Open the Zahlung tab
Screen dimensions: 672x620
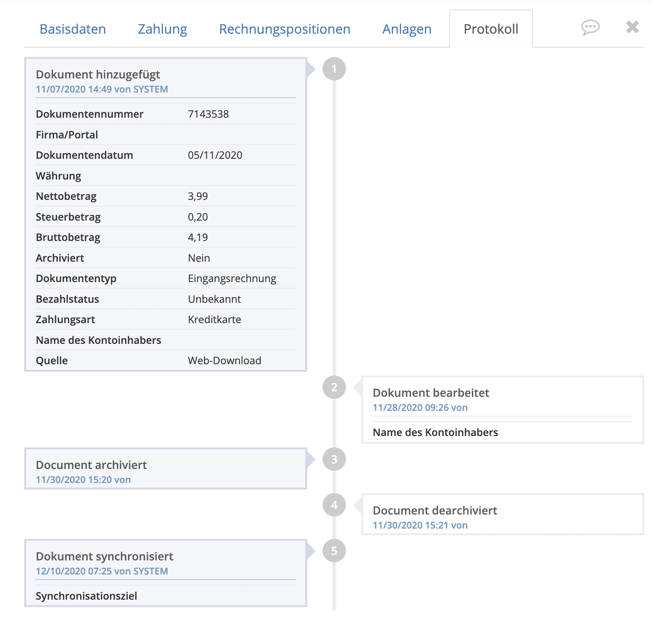coord(162,29)
